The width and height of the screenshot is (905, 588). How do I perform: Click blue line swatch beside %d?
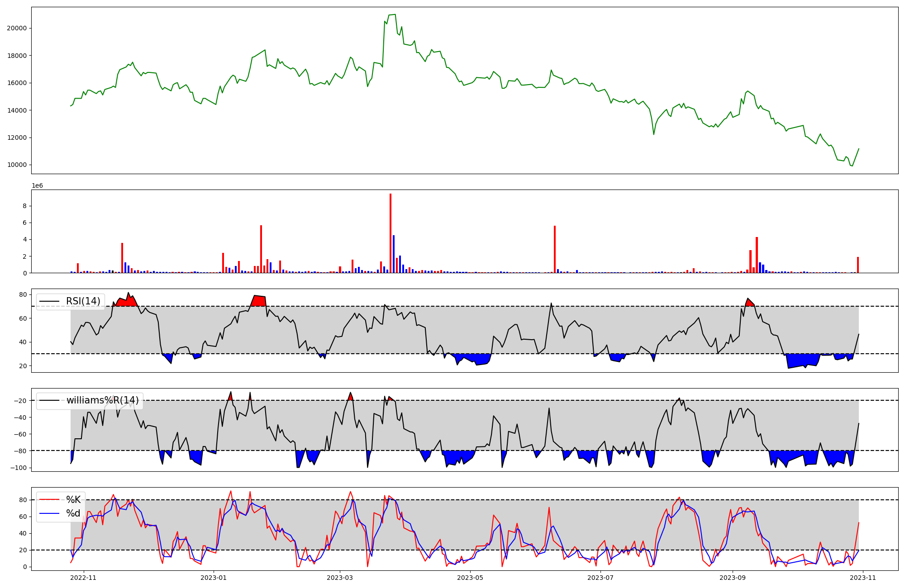tap(49, 513)
